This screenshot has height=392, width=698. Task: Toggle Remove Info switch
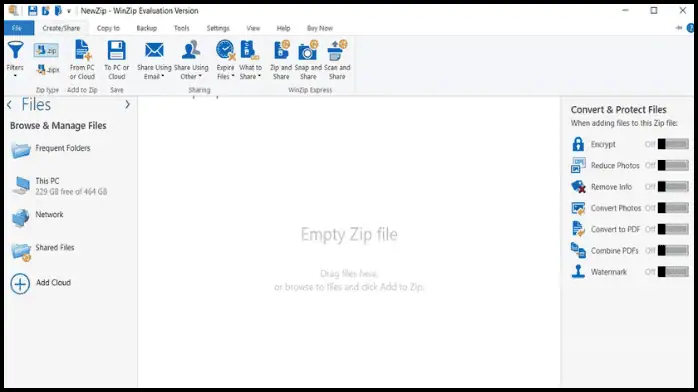pyautogui.click(x=673, y=187)
